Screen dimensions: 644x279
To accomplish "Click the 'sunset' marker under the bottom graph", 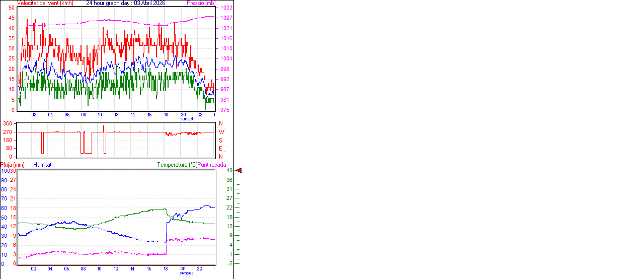I will (x=186, y=273).
